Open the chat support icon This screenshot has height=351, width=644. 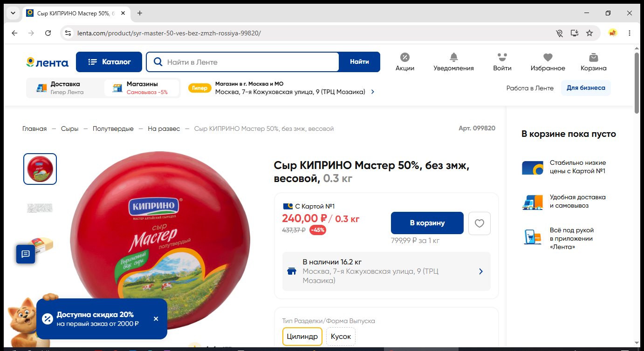(x=26, y=254)
